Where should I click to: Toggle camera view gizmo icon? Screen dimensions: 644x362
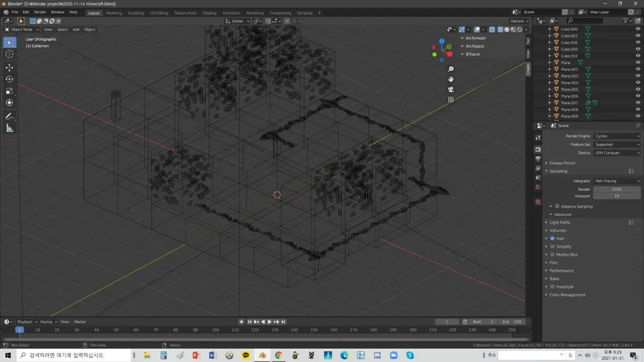tap(451, 89)
